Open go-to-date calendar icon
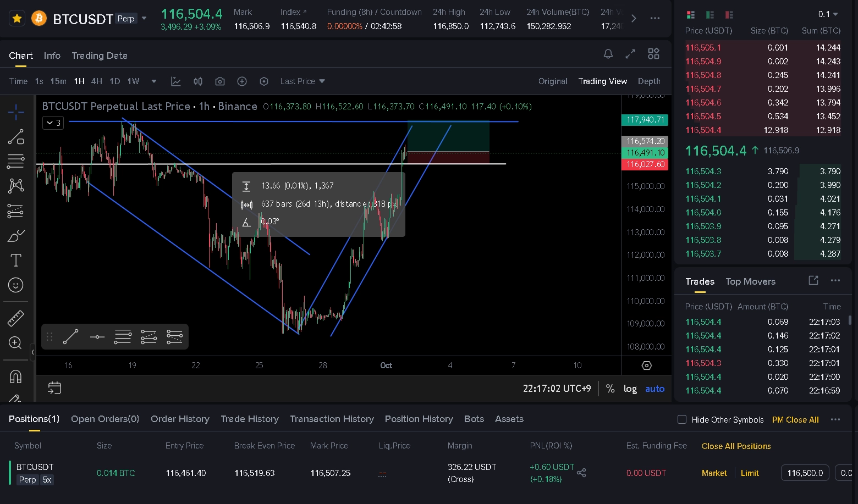This screenshot has width=858, height=504. click(x=54, y=388)
